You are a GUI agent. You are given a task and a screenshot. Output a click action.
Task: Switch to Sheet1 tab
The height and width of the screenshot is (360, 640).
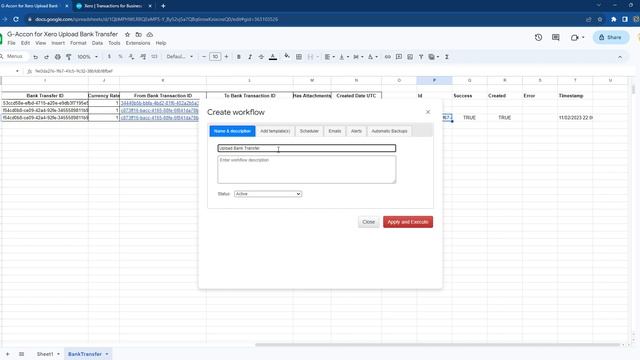pos(45,354)
